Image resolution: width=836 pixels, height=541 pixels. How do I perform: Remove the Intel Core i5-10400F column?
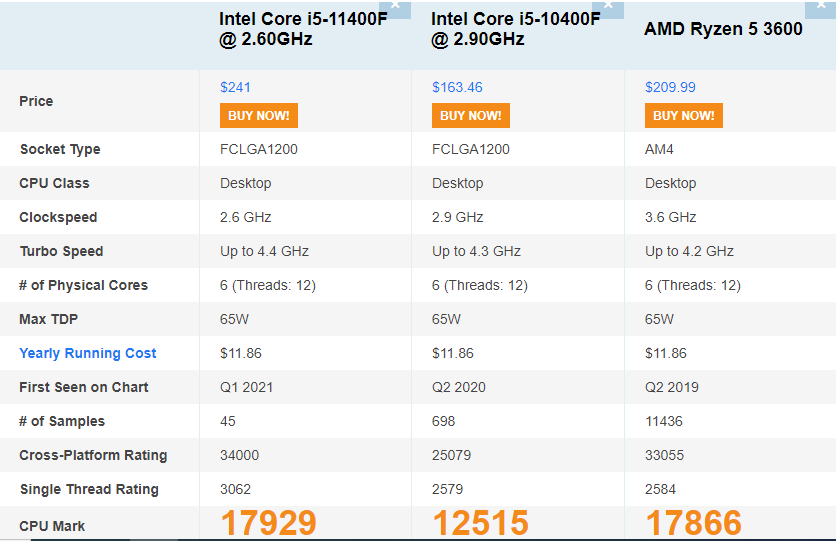tap(608, 7)
